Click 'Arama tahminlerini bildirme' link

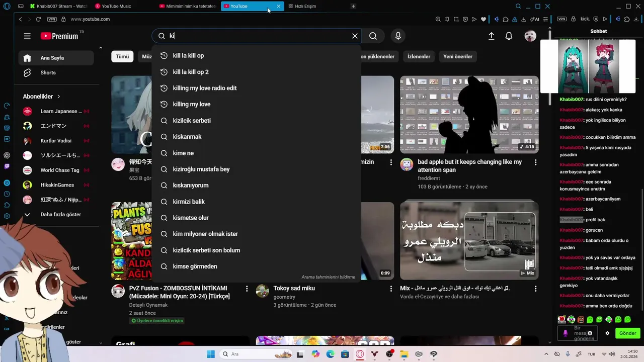328,277
